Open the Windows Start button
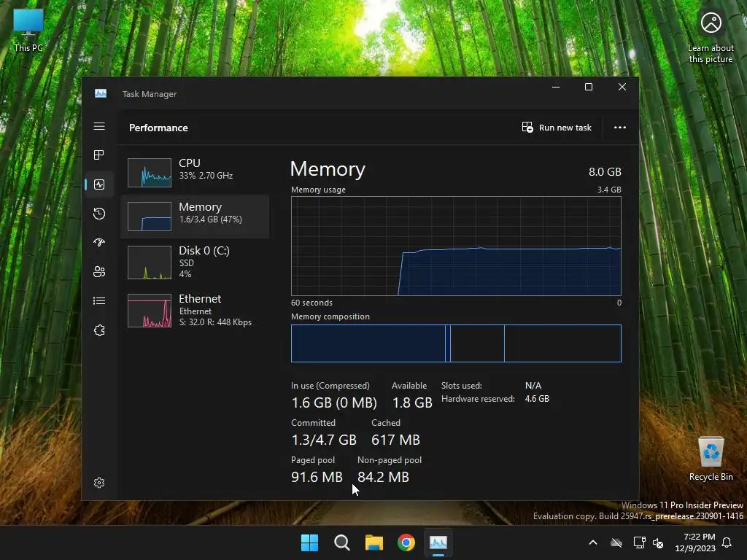 [309, 542]
